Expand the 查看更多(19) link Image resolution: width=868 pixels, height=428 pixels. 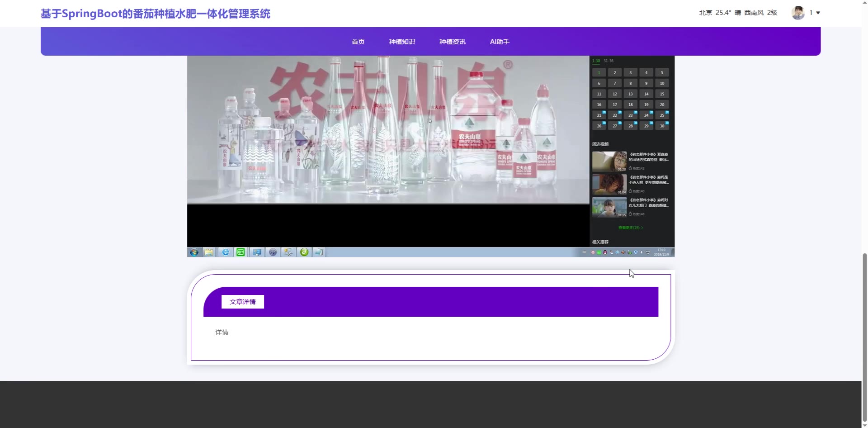[630, 228]
